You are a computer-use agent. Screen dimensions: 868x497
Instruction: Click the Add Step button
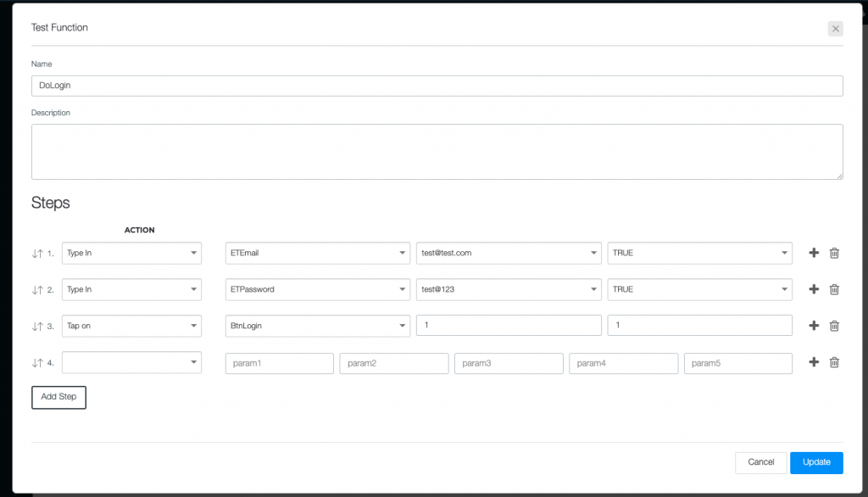point(58,397)
